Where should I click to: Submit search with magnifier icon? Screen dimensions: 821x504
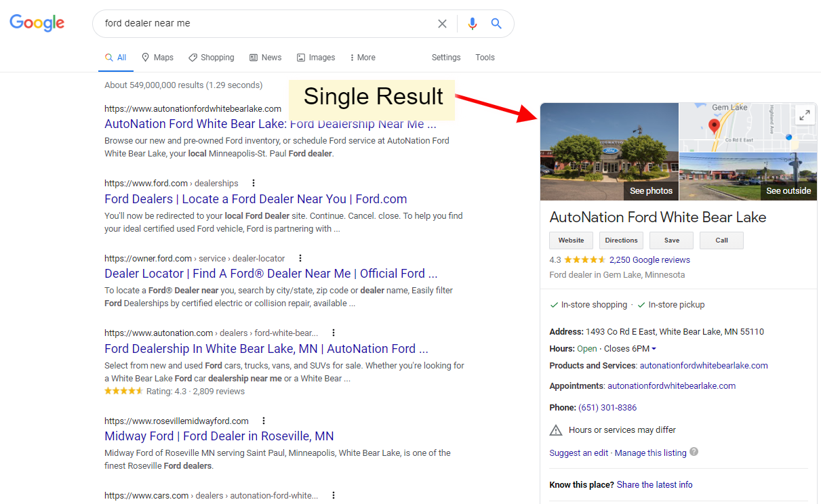point(496,24)
